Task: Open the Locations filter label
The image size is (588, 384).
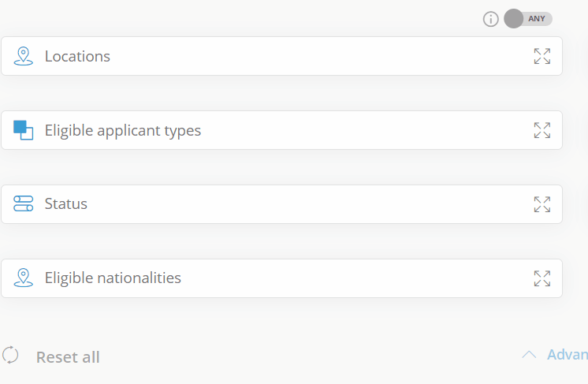Action: [x=77, y=56]
